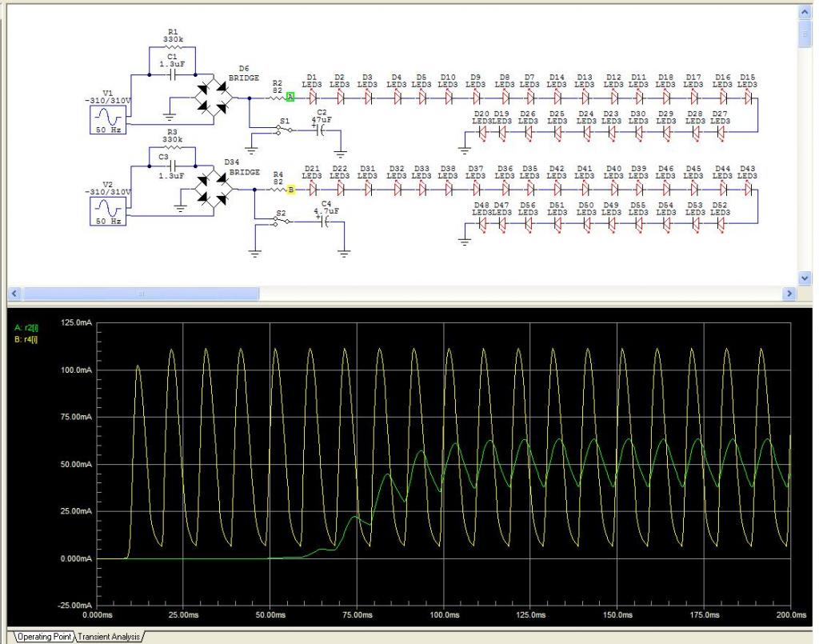Switch to the Transient Analysis tab
The image size is (819, 644).
click(x=108, y=637)
